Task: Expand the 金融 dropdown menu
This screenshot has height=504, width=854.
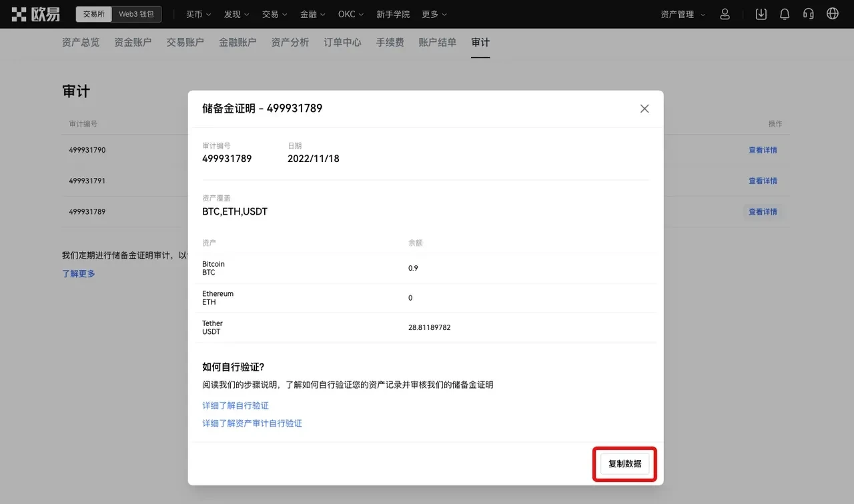Action: point(312,14)
